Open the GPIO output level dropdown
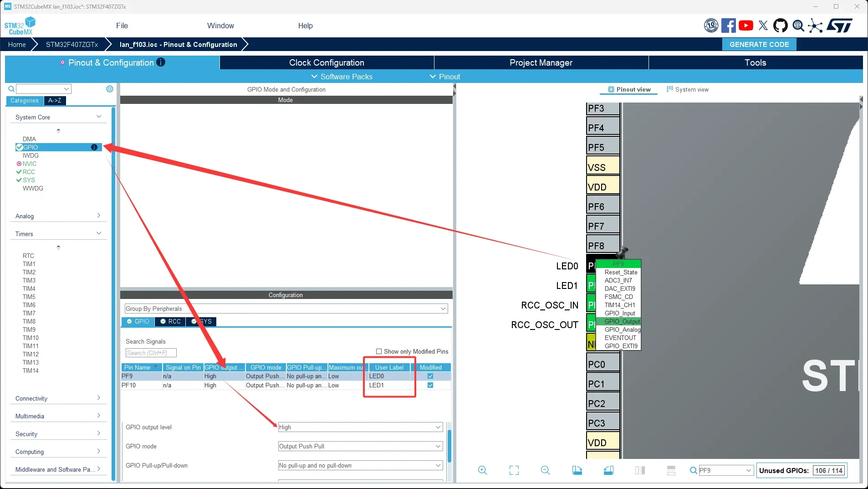The height and width of the screenshot is (489, 868). pos(360,427)
